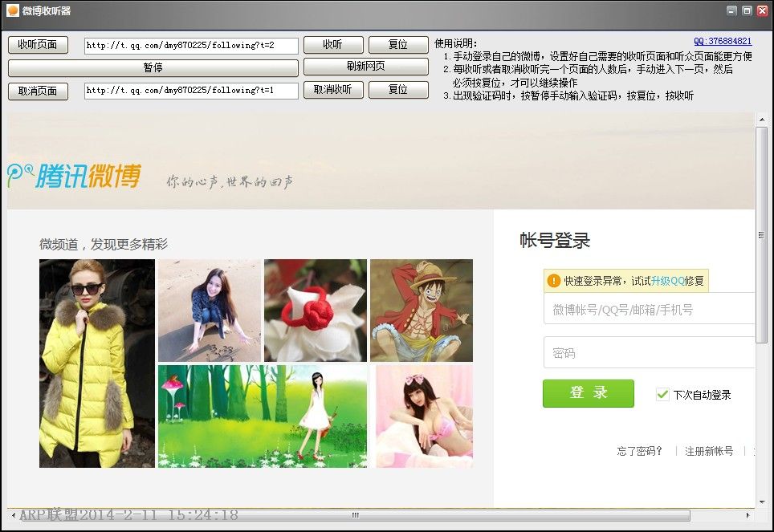Click the 收听页面 button
Screen dimensions: 774x532
[38, 44]
